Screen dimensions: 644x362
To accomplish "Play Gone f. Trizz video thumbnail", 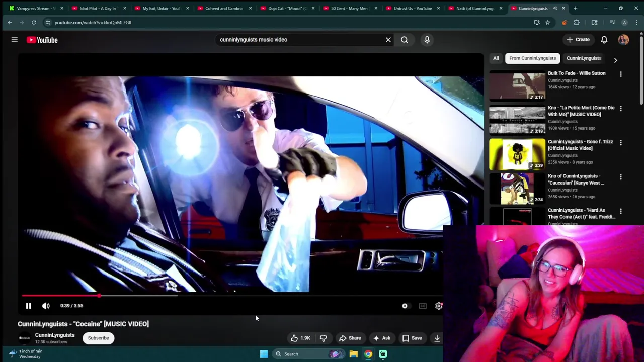I will click(x=517, y=154).
